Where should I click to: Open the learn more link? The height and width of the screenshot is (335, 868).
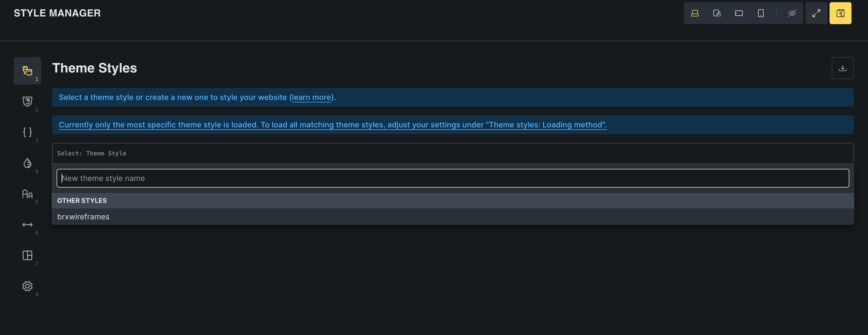[311, 97]
